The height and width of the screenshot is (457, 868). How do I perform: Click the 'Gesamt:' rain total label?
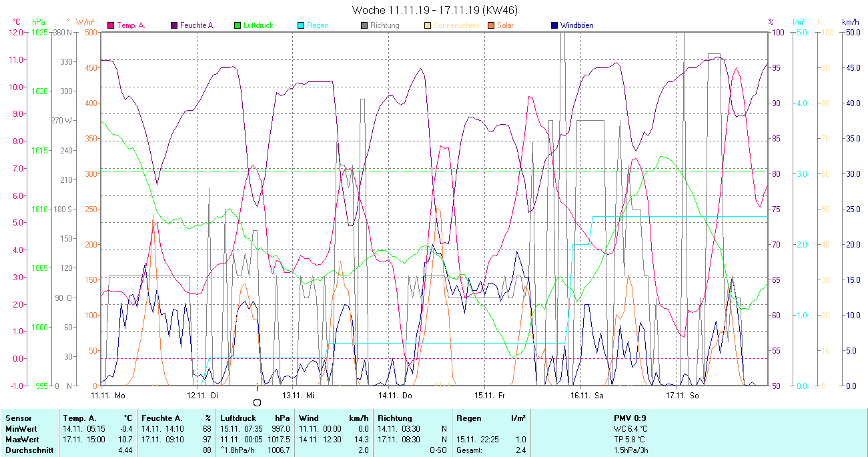tap(470, 450)
